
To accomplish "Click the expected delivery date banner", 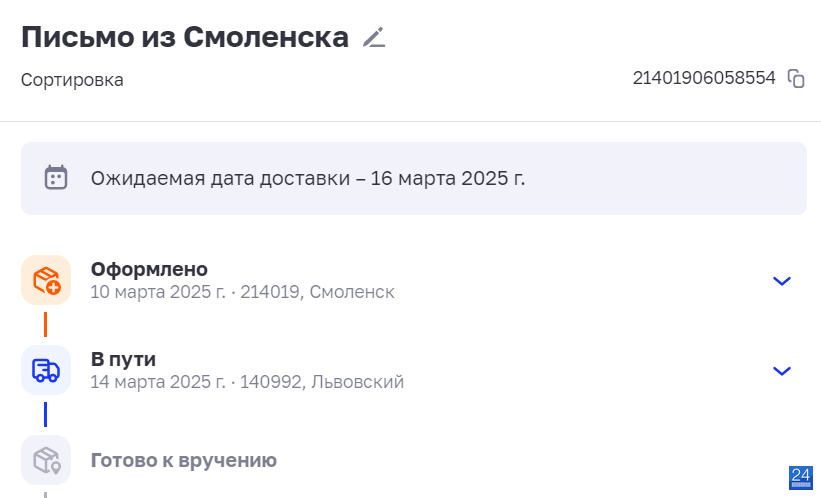I will [x=414, y=179].
